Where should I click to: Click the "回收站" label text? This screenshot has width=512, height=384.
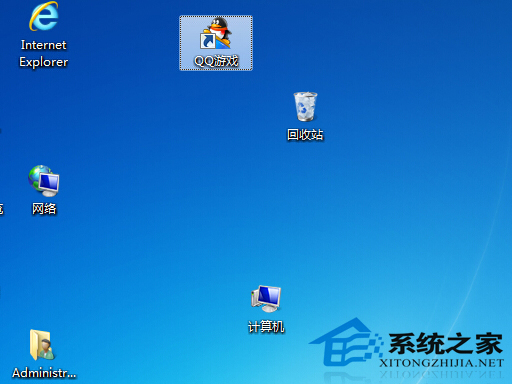pyautogui.click(x=305, y=135)
